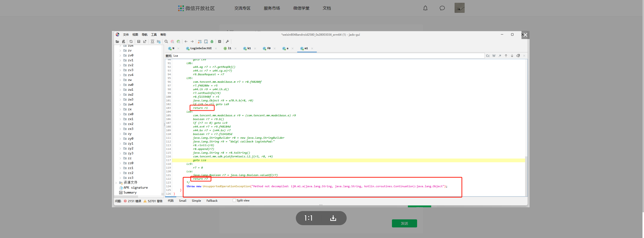The width and height of the screenshot is (644, 238).
Task: Click the user avatar thumbnail
Action: (460, 8)
